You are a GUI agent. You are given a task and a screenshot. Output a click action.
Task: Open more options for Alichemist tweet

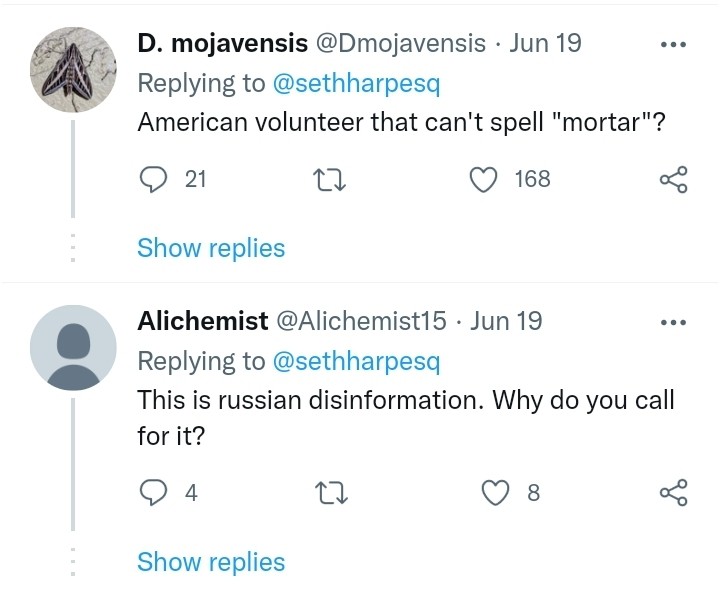[x=673, y=322]
